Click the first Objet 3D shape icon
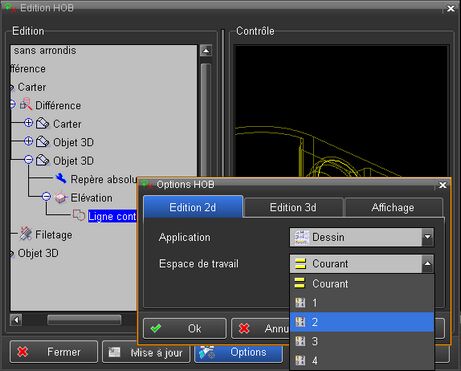Viewport: 461px width, 371px height. (43, 142)
